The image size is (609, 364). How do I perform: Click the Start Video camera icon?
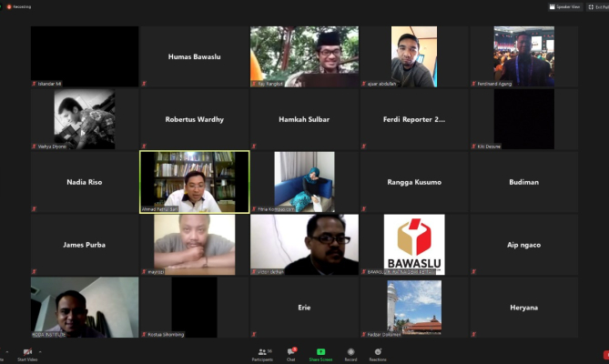[25, 353]
